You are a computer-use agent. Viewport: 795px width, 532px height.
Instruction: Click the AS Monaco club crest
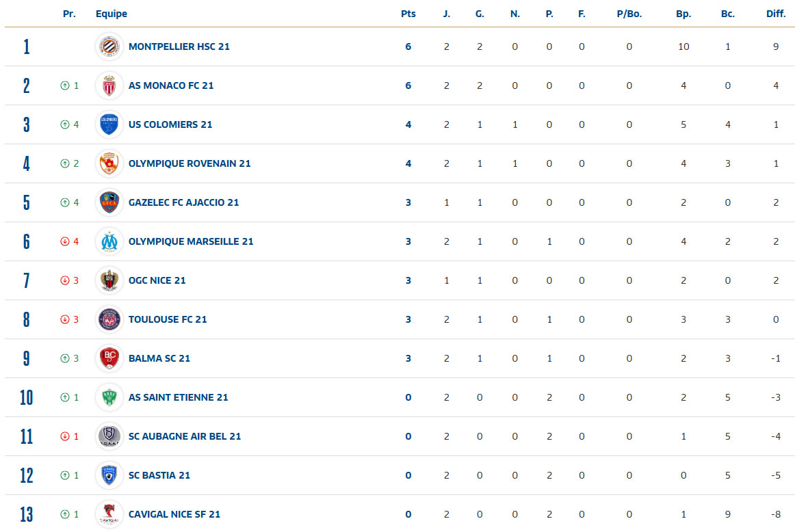(109, 85)
